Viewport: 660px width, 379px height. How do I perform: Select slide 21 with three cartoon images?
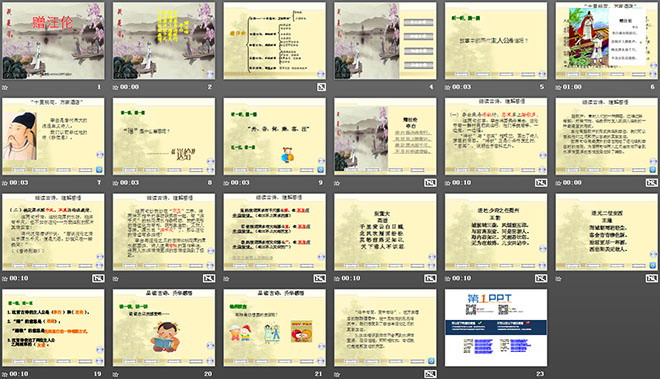274,328
